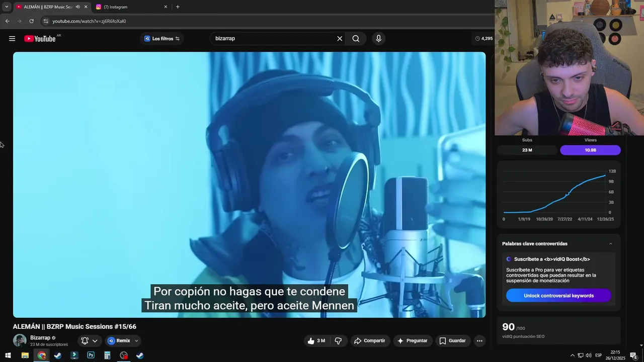Close the ALEMÁN BZRP Music tab

(x=86, y=7)
